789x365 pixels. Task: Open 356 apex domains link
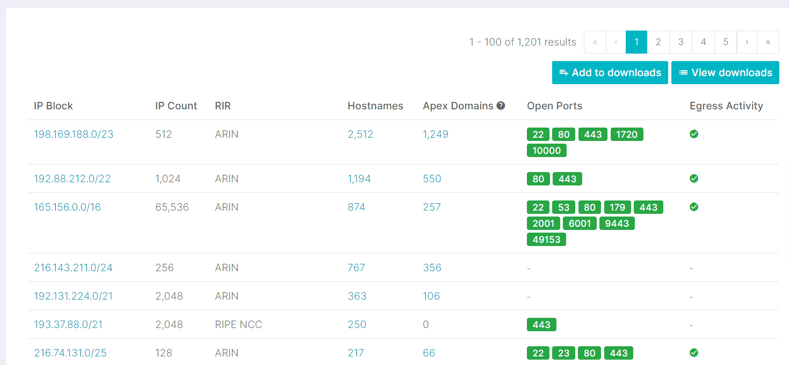pos(432,267)
